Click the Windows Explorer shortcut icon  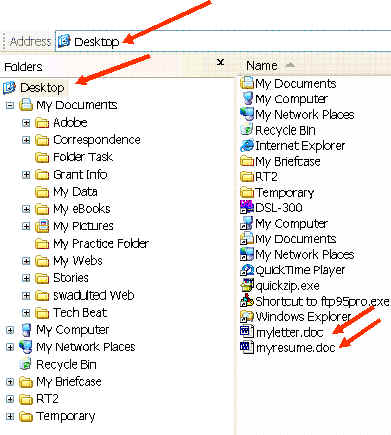pos(247,316)
